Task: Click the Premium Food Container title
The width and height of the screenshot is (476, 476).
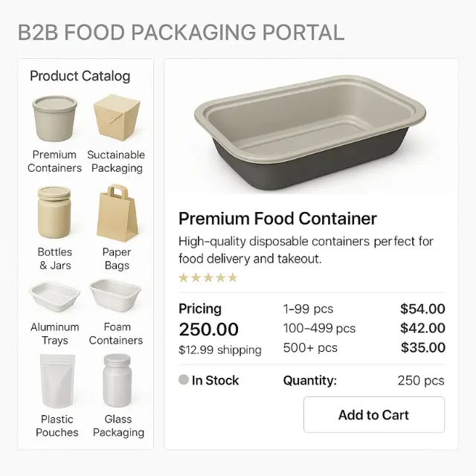Action: pyautogui.click(x=277, y=219)
